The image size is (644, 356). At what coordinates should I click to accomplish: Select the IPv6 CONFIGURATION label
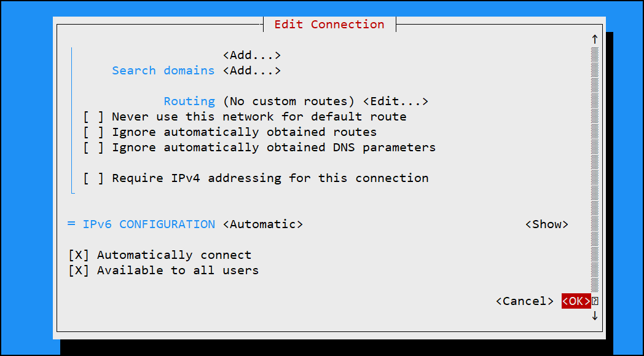[x=149, y=224]
